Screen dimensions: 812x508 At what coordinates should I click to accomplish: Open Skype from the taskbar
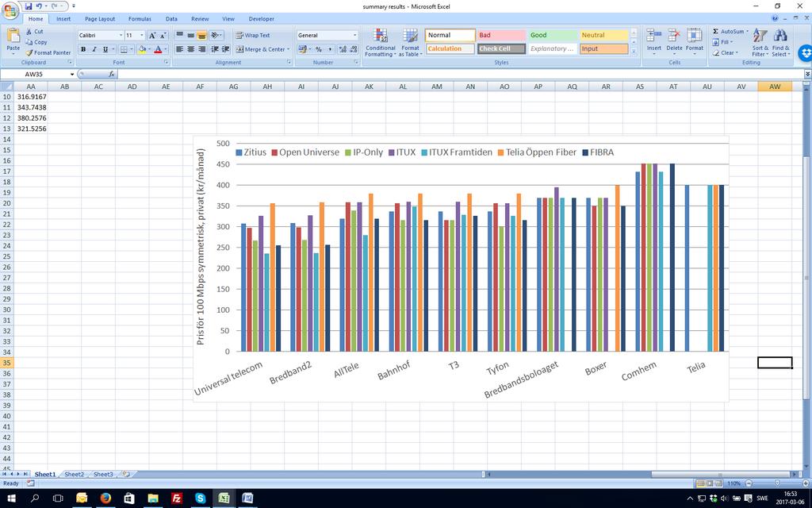201,498
